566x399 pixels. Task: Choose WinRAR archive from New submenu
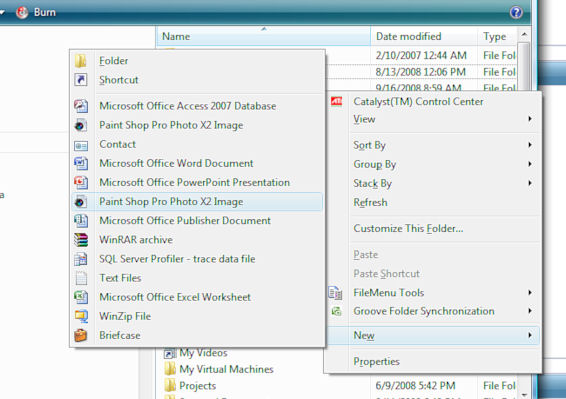tap(197, 240)
